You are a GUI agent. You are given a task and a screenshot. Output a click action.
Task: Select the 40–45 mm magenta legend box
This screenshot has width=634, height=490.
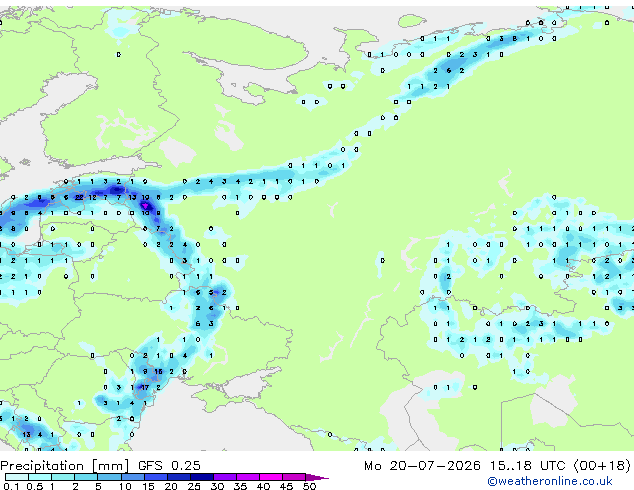tap(271, 477)
